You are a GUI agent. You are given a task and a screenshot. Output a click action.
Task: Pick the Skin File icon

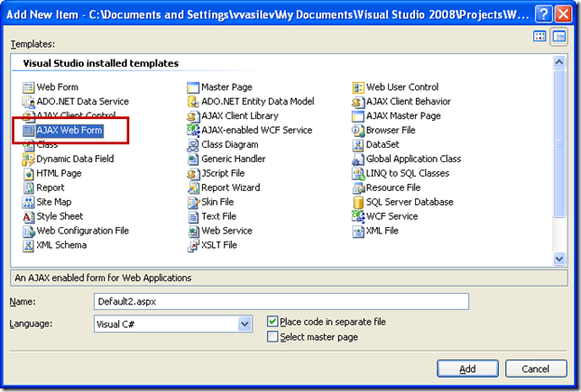pos(193,203)
